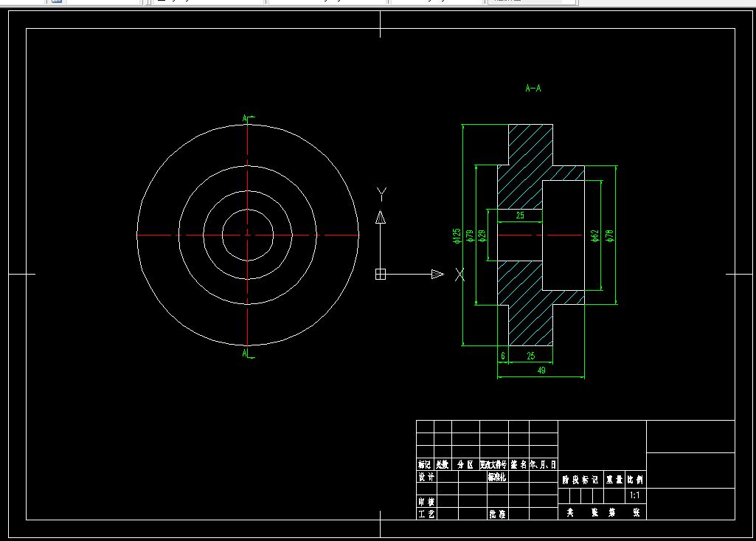
Task: Select the upper cyan hatch region
Action: pos(526,167)
